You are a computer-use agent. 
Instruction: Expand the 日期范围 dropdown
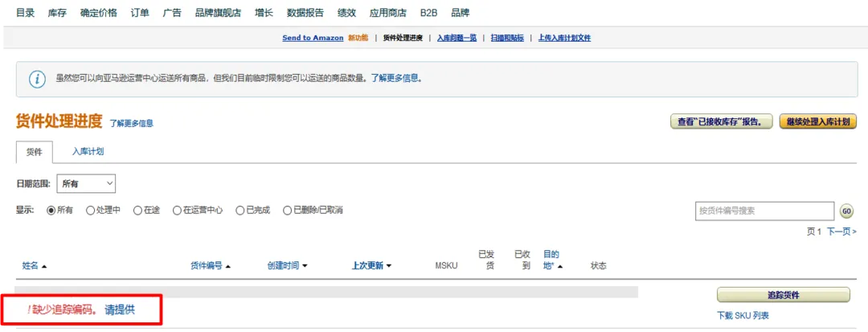(86, 183)
